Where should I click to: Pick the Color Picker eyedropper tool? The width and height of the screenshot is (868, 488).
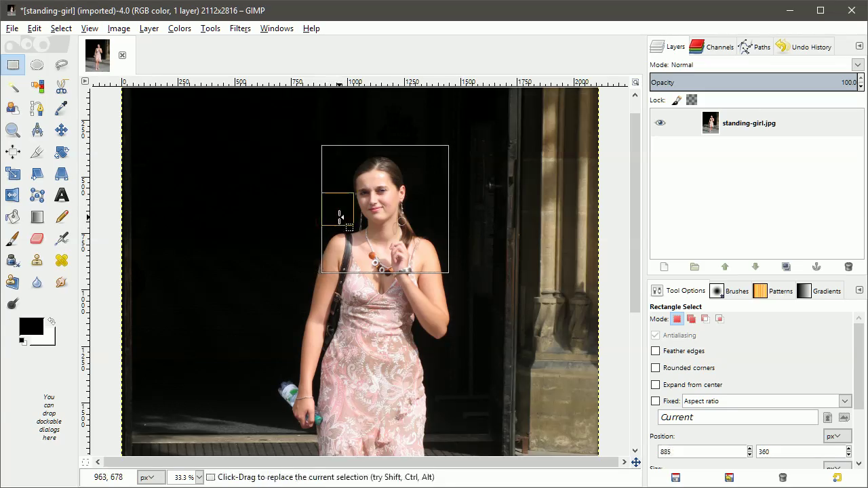click(61, 108)
